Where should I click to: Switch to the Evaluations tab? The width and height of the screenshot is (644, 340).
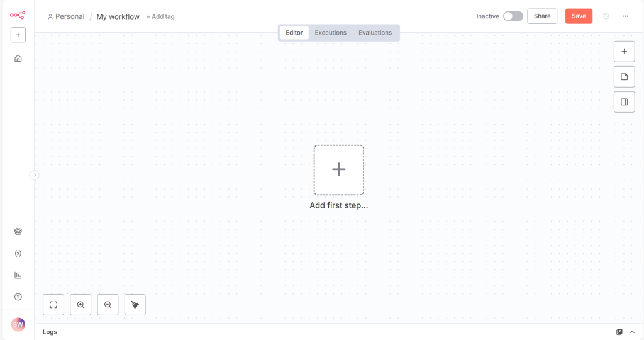pos(375,33)
